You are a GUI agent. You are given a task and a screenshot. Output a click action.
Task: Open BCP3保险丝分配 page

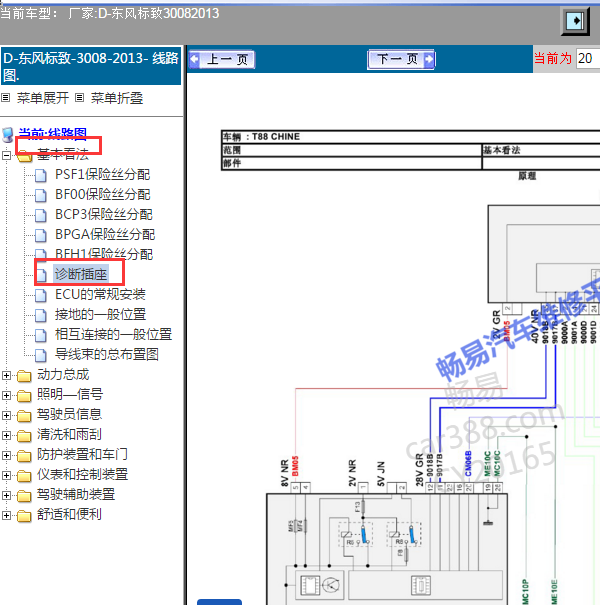(104, 215)
